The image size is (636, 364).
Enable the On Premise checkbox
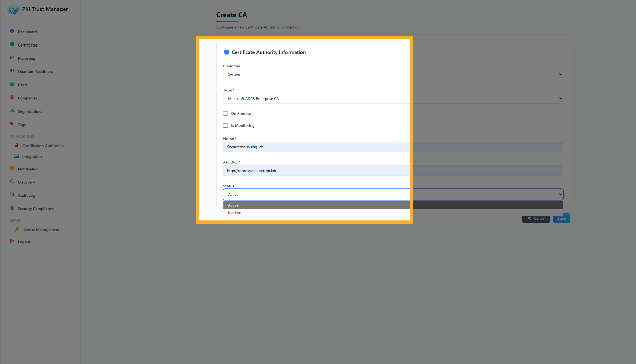tap(225, 114)
